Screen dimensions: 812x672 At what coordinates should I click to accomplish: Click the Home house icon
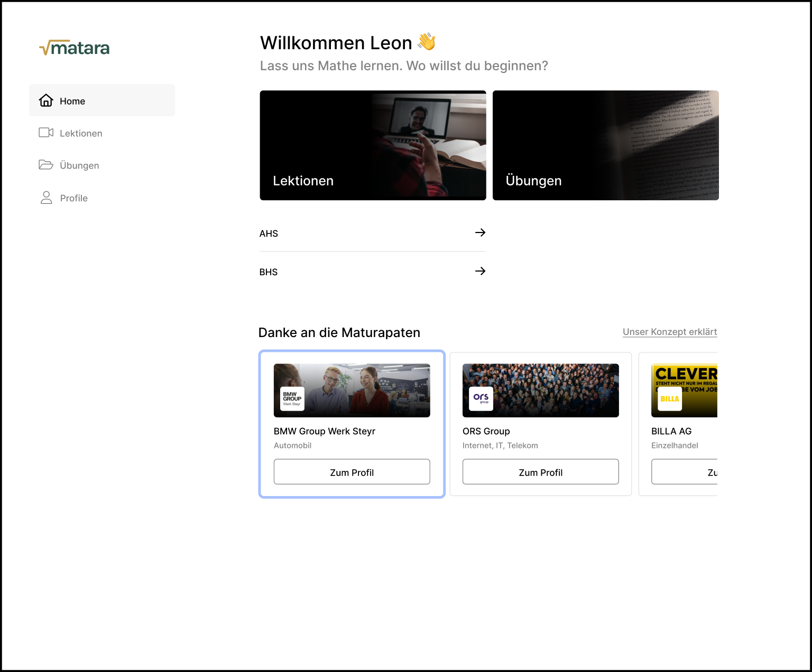[x=46, y=100]
